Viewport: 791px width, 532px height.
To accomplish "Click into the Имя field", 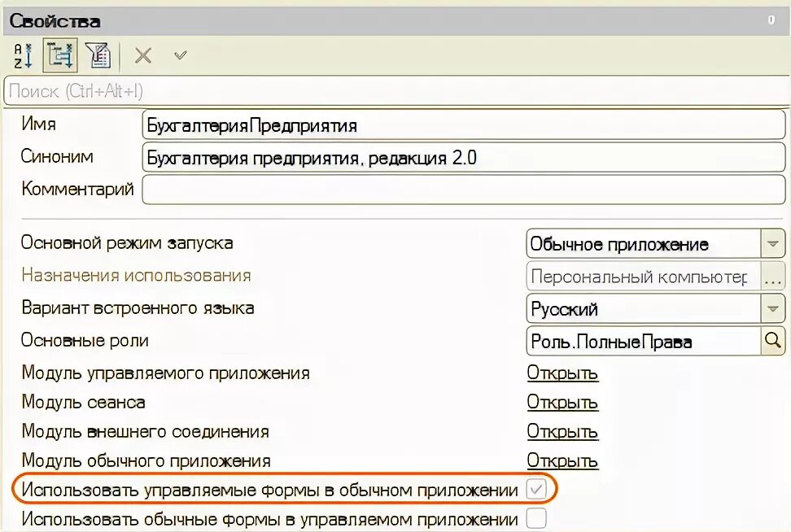I will [464, 125].
